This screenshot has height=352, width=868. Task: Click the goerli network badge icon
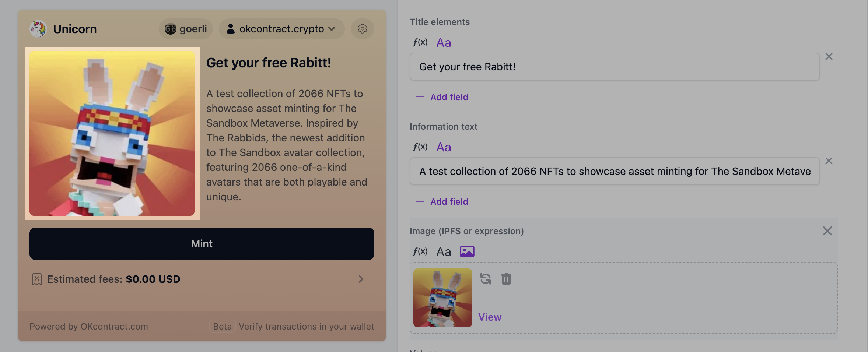(x=171, y=28)
